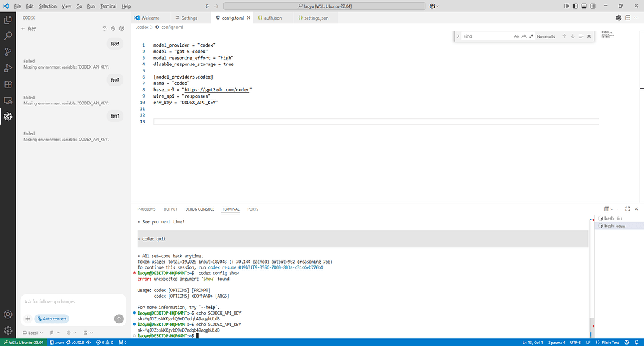Open the Run and Debug view
This screenshot has height=346, width=644.
(x=8, y=68)
